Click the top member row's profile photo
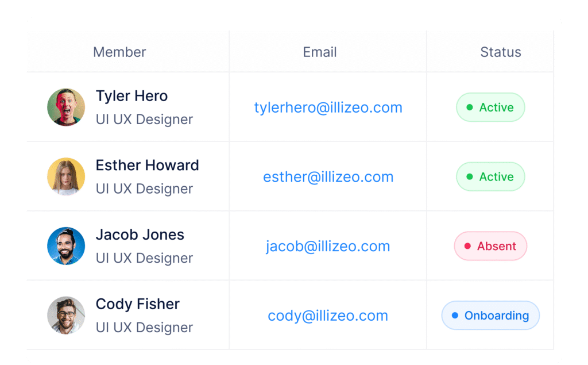This screenshot has height=365, width=588. 66,107
